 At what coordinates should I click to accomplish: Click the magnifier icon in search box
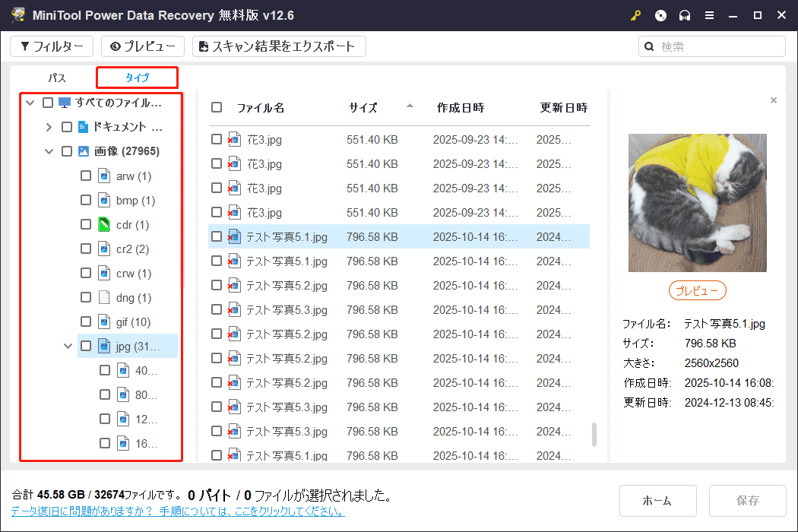point(648,46)
